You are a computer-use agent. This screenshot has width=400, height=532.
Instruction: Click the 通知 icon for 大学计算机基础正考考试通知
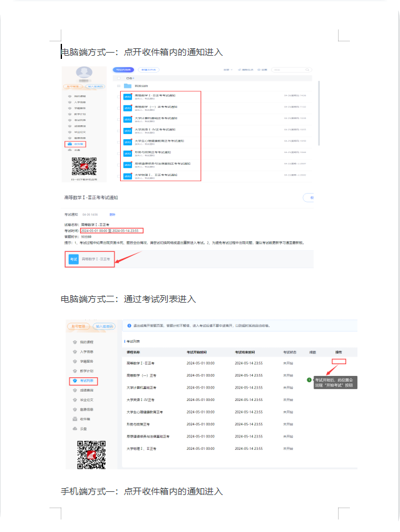click(x=128, y=119)
